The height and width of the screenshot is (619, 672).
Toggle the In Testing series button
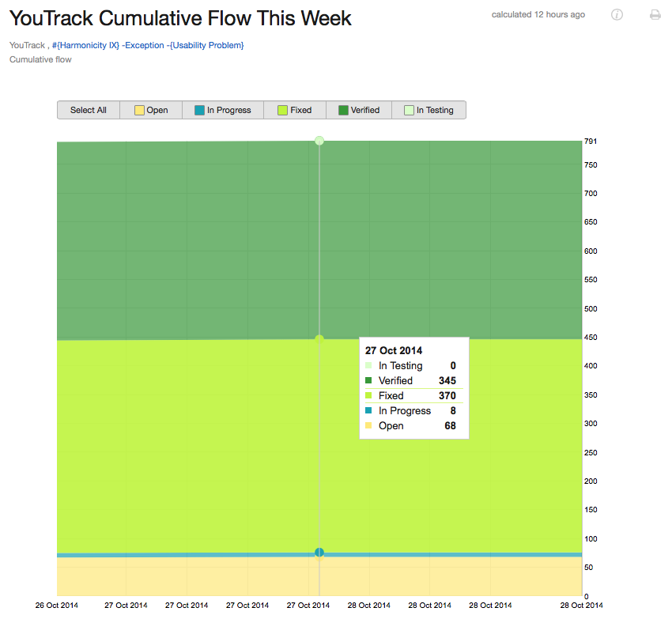click(x=429, y=110)
